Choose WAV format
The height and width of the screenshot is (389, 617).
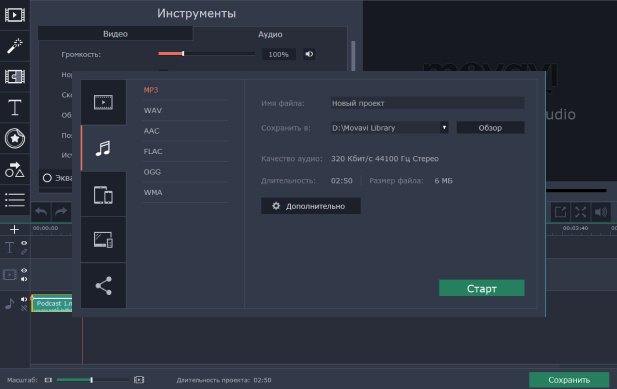click(x=153, y=111)
